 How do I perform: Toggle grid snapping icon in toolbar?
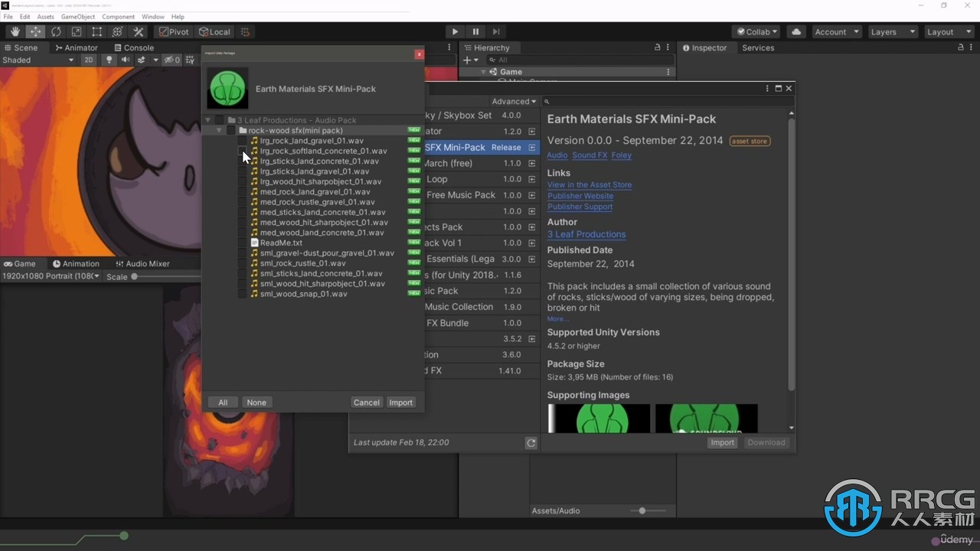tap(245, 31)
